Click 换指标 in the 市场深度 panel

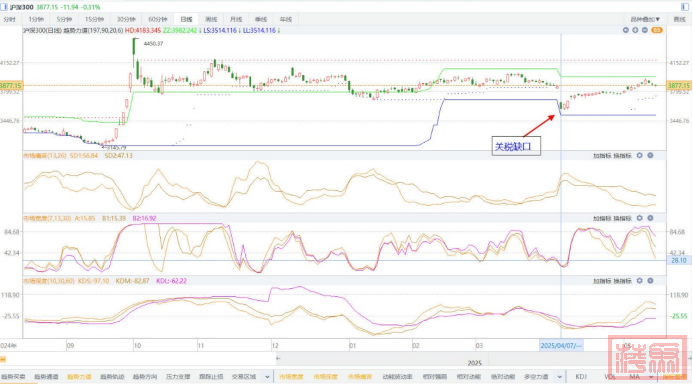623,281
